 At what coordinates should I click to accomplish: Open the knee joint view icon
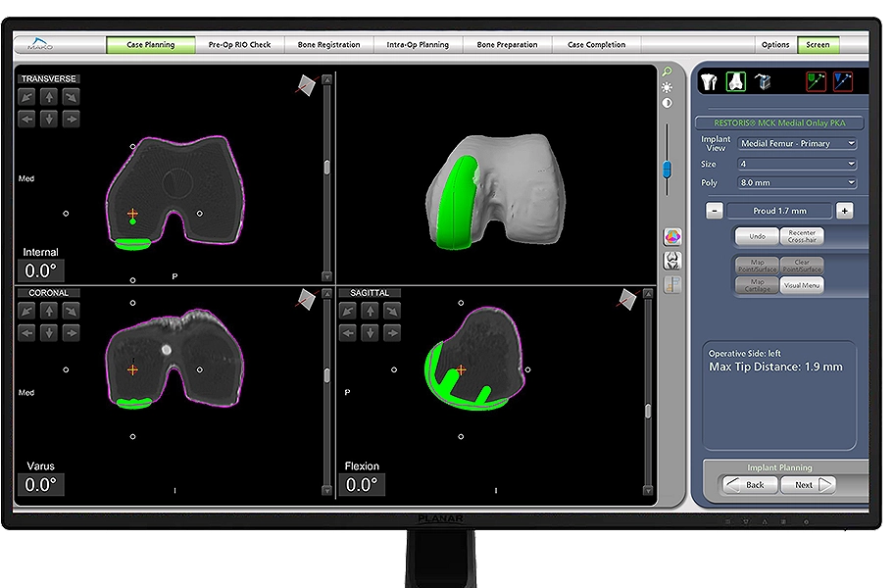click(672, 261)
